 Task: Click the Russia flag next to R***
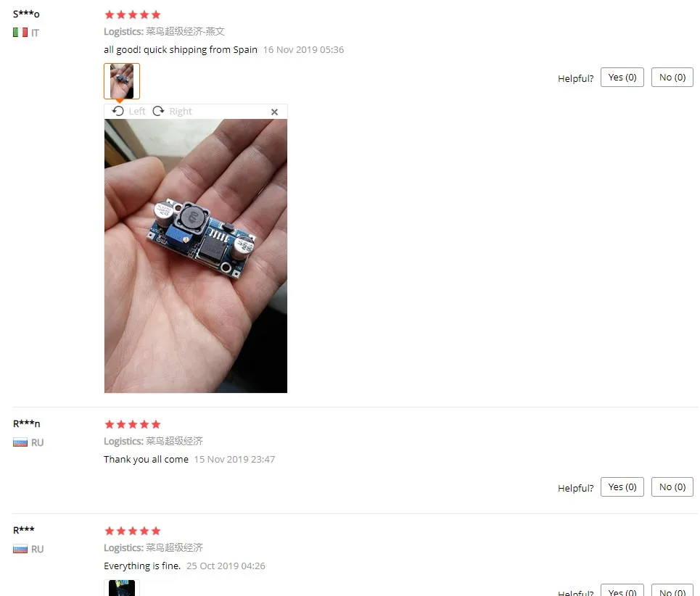tap(20, 549)
